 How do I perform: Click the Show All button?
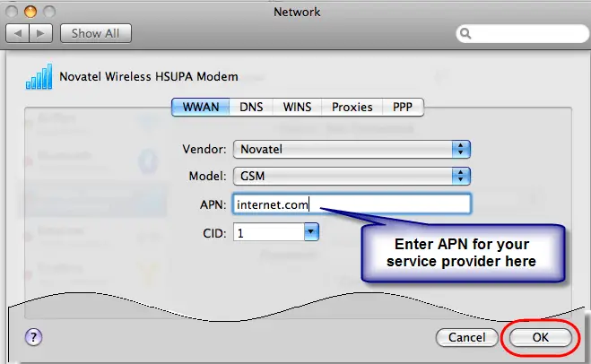(96, 33)
